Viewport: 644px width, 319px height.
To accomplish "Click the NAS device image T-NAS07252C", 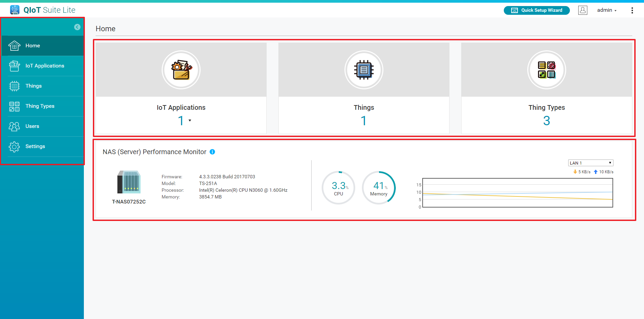I will [129, 182].
